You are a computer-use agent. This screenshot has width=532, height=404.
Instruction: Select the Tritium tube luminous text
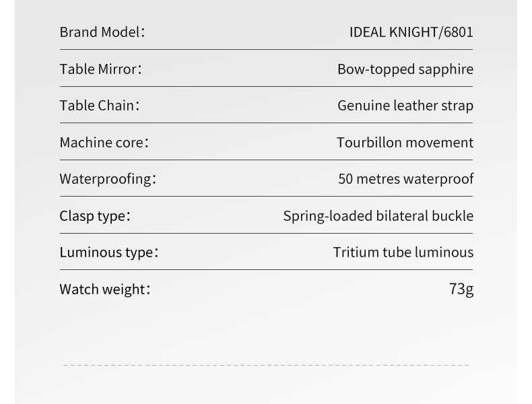tap(403, 252)
